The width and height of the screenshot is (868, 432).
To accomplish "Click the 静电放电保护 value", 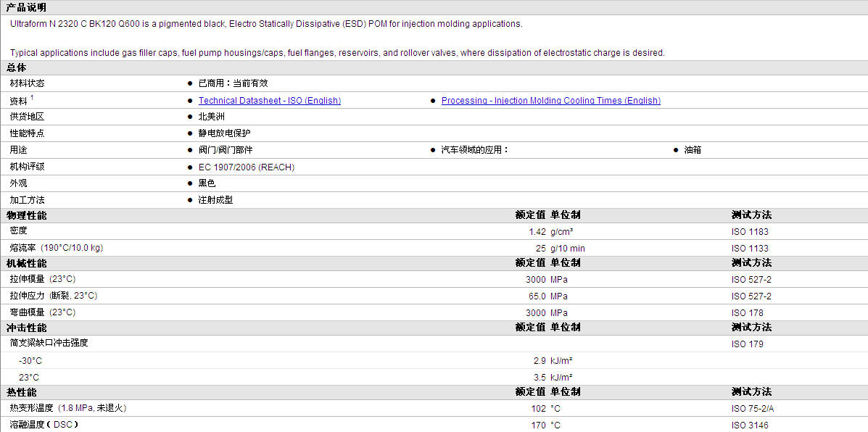I will 224,133.
